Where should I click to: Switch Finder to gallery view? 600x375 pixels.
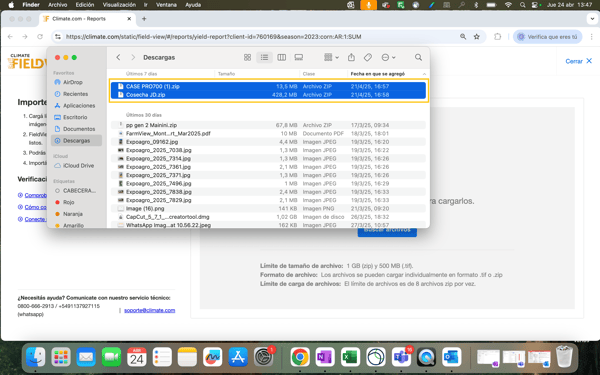point(299,57)
